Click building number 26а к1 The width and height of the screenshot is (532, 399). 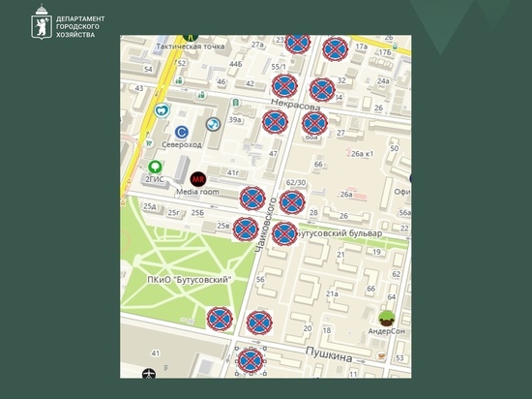coord(362,154)
